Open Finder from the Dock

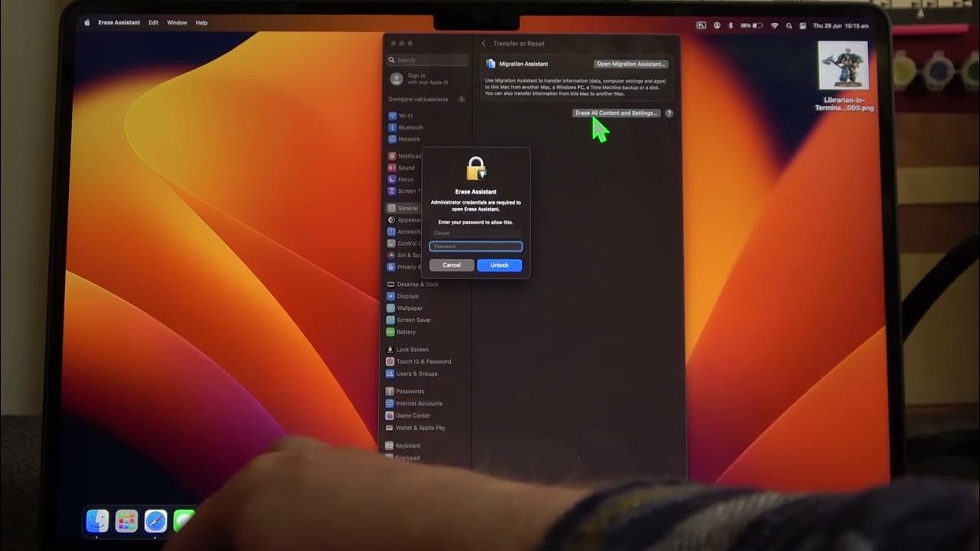(x=97, y=521)
